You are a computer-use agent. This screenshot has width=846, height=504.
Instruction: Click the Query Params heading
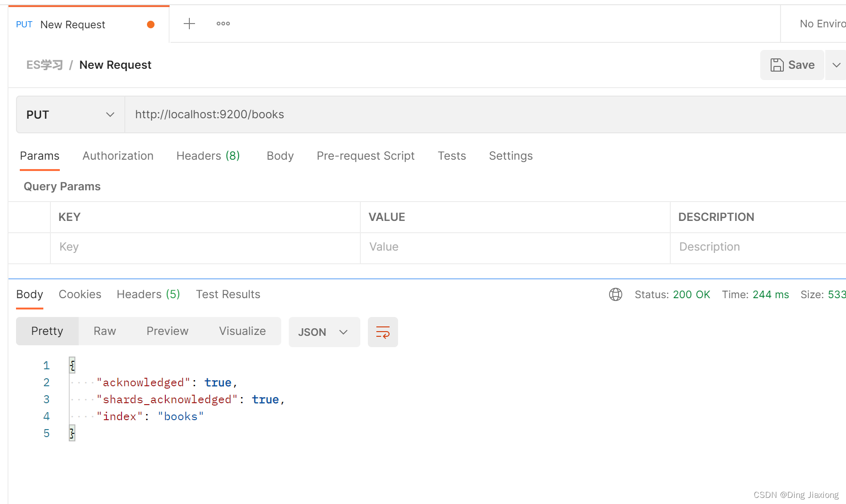(x=62, y=187)
